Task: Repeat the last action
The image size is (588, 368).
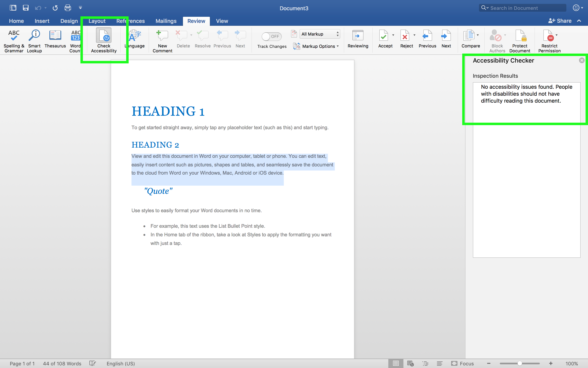Action: [55, 8]
